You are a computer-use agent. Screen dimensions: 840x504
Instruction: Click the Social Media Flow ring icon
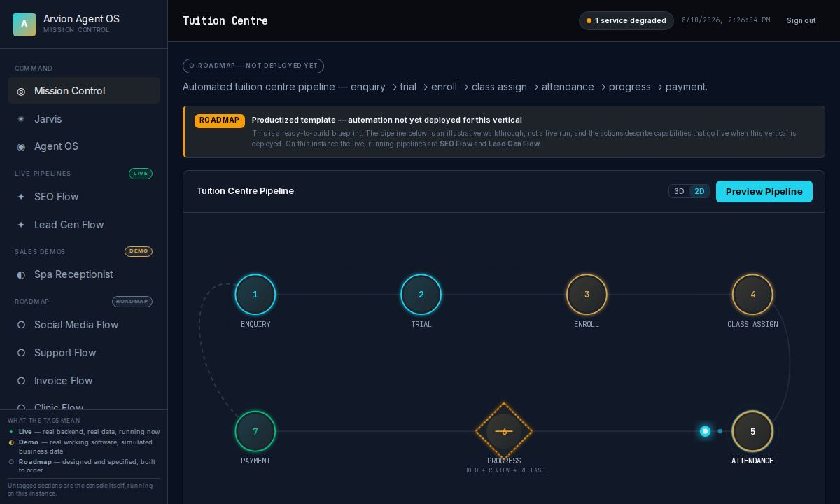point(21,325)
